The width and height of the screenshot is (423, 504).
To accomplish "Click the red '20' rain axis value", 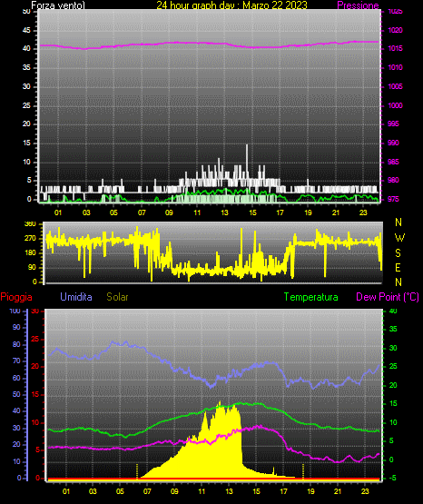I will pos(35,367).
